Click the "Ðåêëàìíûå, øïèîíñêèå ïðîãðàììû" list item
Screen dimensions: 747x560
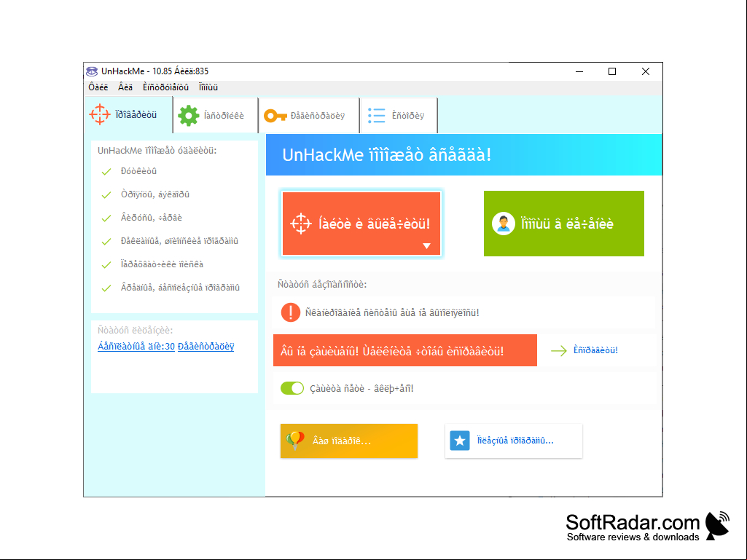tap(179, 241)
